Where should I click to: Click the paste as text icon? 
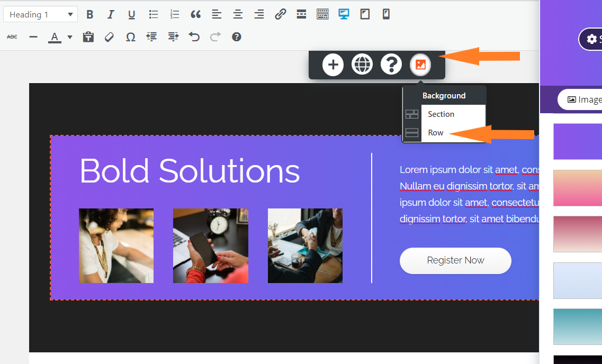(88, 37)
